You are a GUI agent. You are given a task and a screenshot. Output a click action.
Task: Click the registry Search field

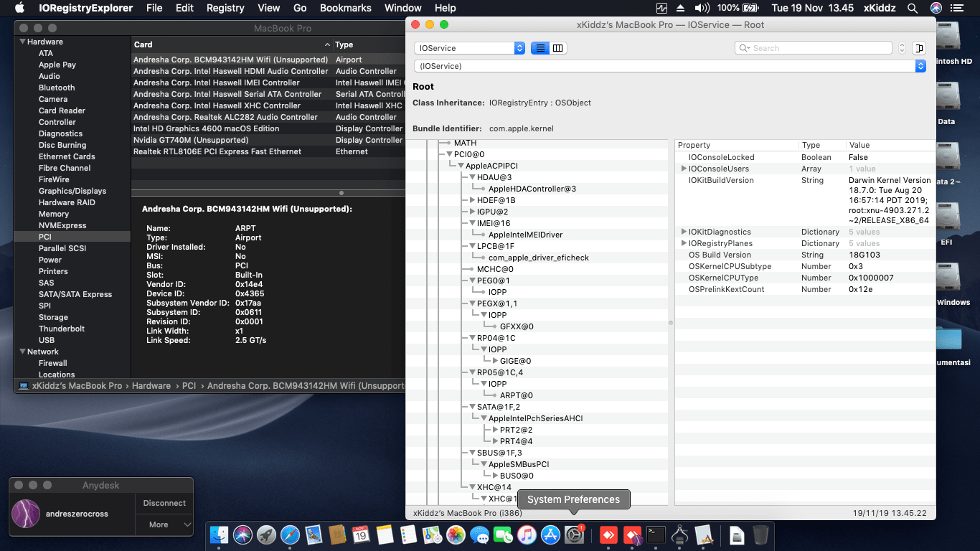pyautogui.click(x=818, y=48)
